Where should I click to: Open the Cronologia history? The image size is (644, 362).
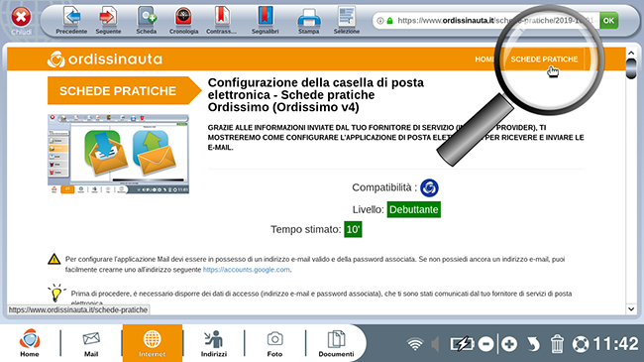(183, 20)
